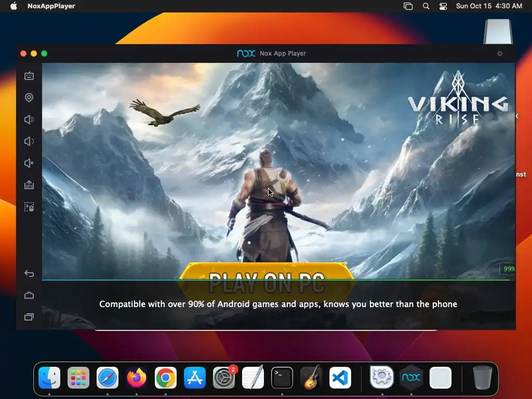Open the virtual location pin icon
532x399 pixels.
tap(29, 98)
